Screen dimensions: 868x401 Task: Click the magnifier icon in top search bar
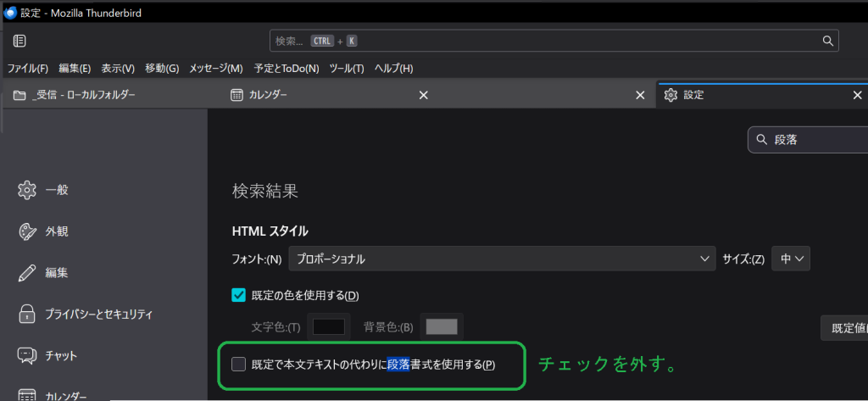[x=827, y=41]
